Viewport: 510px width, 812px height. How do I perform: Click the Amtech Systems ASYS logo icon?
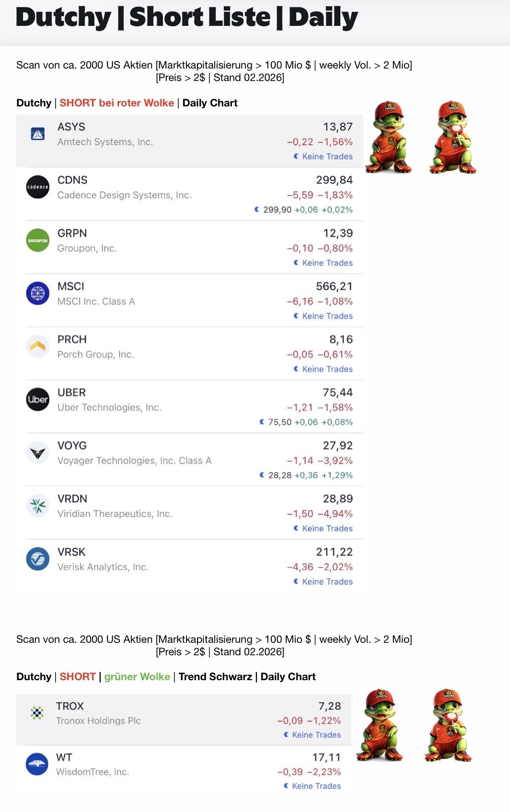coord(38,134)
